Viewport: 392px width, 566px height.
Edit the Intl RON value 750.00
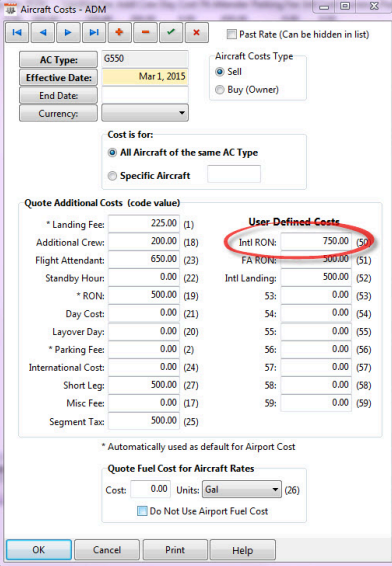pyautogui.click(x=316, y=241)
